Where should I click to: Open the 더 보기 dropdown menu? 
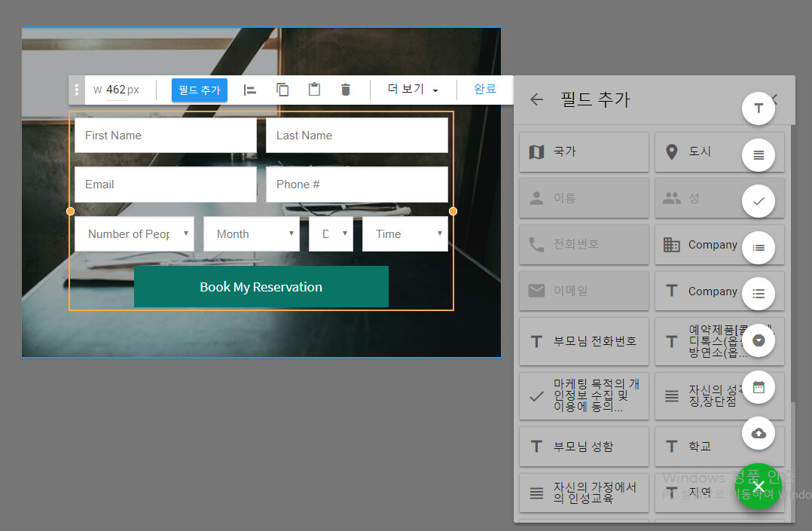tap(414, 89)
